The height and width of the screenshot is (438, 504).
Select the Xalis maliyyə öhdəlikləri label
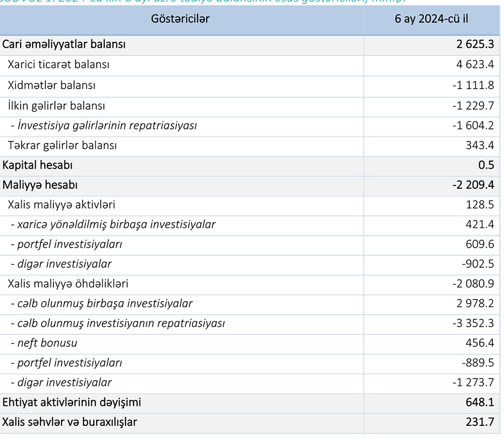[x=68, y=283]
